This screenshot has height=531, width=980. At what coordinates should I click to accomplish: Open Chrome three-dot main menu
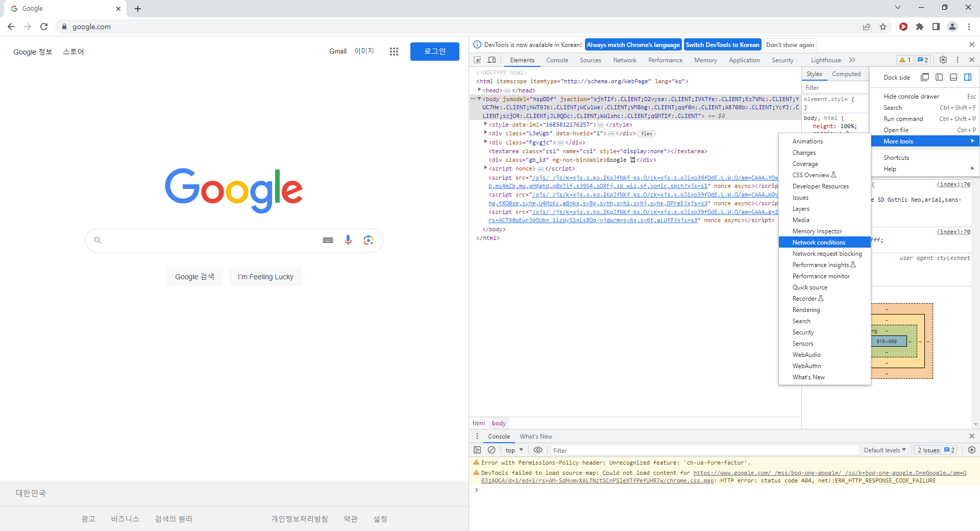click(x=969, y=27)
